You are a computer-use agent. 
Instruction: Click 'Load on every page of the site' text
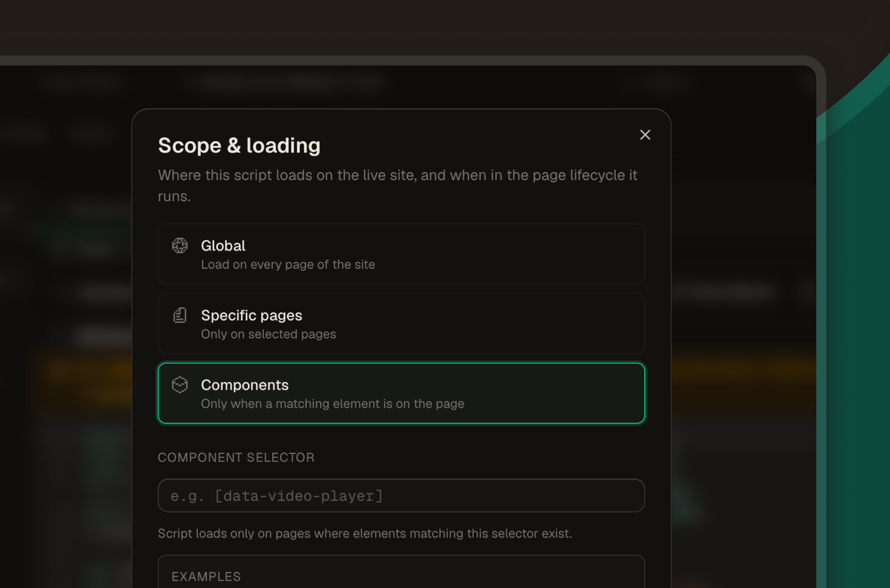(x=288, y=265)
